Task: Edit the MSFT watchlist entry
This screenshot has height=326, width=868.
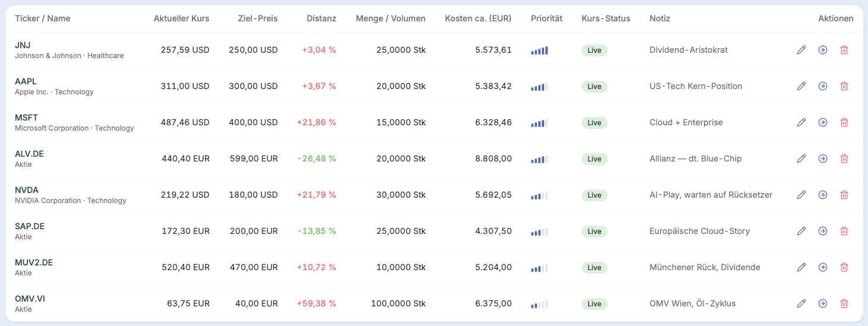Action: point(801,123)
